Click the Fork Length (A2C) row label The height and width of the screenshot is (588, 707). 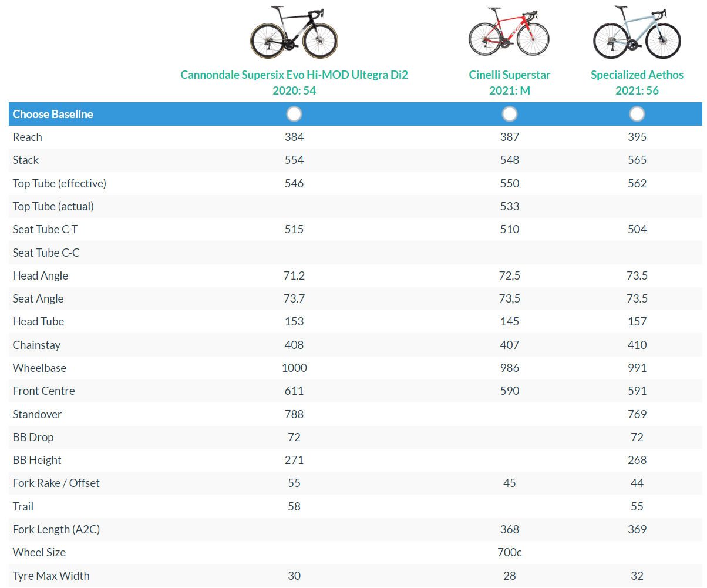pos(56,529)
